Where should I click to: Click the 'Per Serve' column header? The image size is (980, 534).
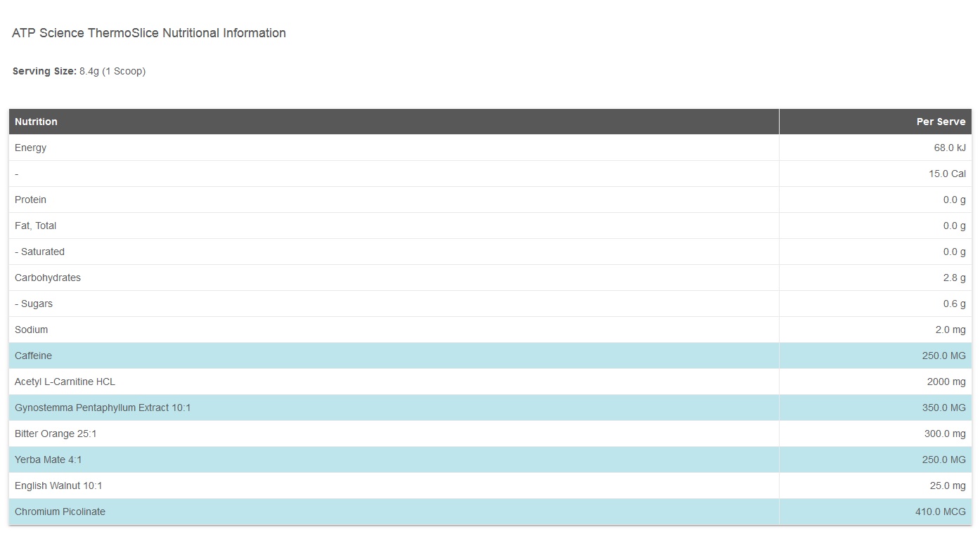coord(941,122)
